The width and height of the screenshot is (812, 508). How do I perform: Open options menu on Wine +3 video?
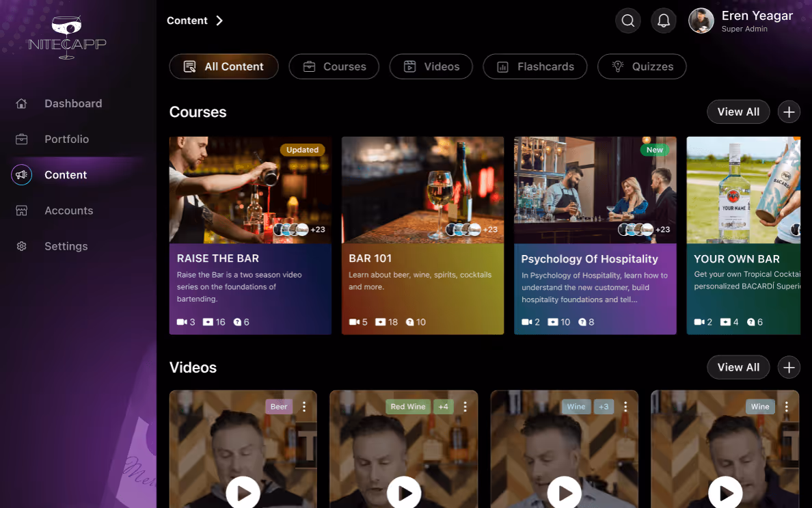point(625,407)
